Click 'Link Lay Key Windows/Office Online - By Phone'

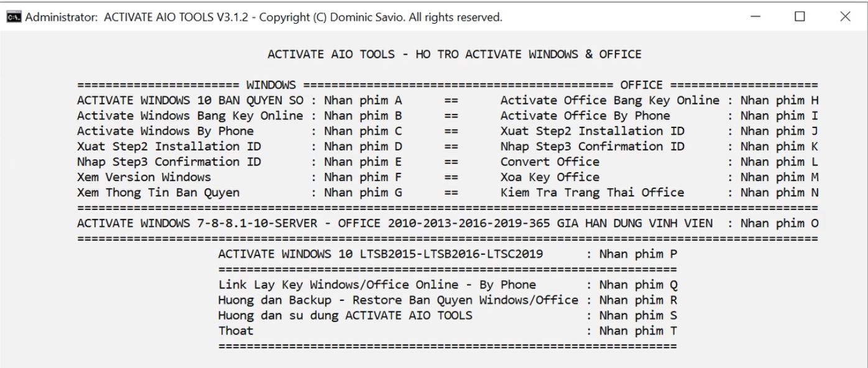pos(377,285)
